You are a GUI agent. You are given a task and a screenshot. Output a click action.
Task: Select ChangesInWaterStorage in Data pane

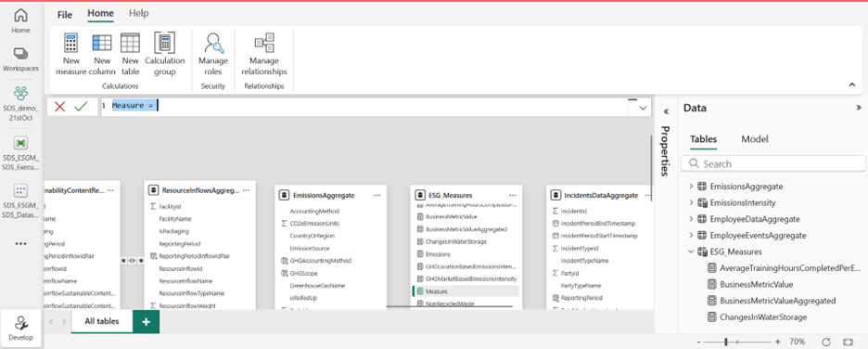click(758, 317)
